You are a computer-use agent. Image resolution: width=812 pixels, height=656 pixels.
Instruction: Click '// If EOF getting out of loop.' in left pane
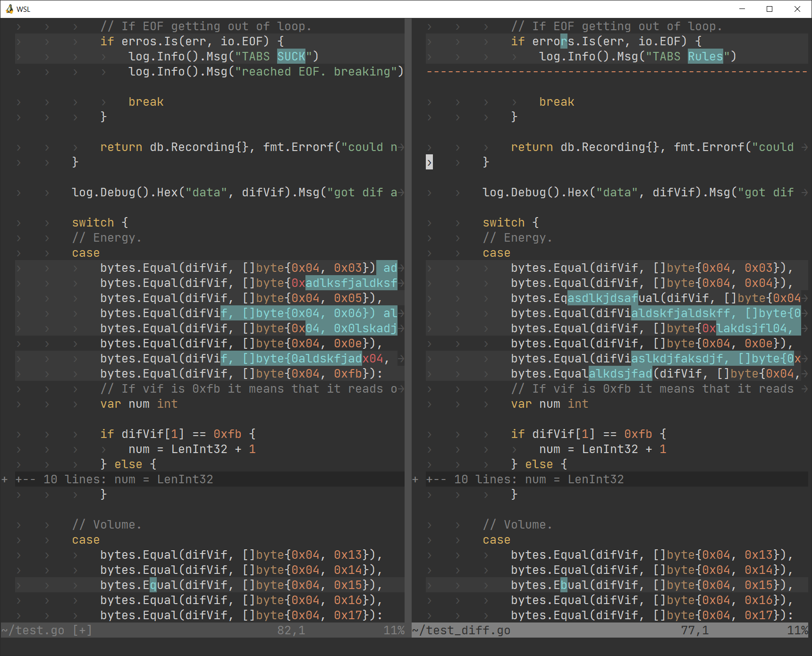tap(206, 26)
